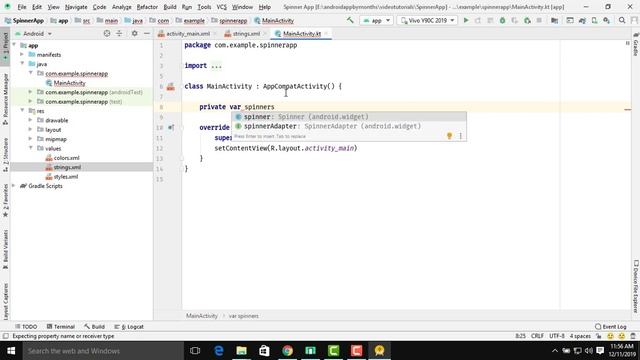Image resolution: width=640 pixels, height=360 pixels.
Task: Select spinner Spinner completion suggestion
Action: click(349, 117)
